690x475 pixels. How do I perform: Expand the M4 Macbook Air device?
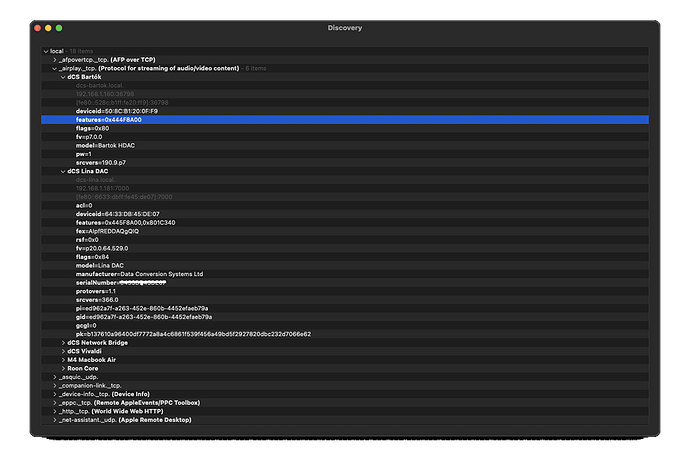click(x=63, y=360)
